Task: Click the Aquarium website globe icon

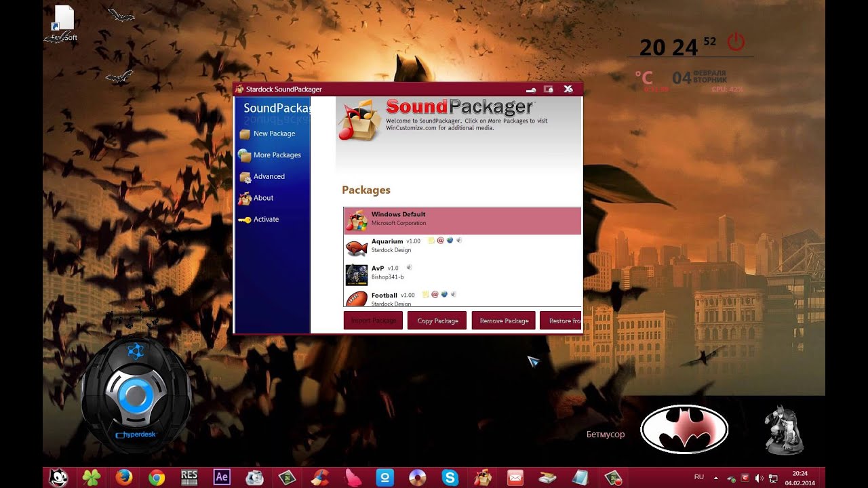Action: (x=449, y=241)
